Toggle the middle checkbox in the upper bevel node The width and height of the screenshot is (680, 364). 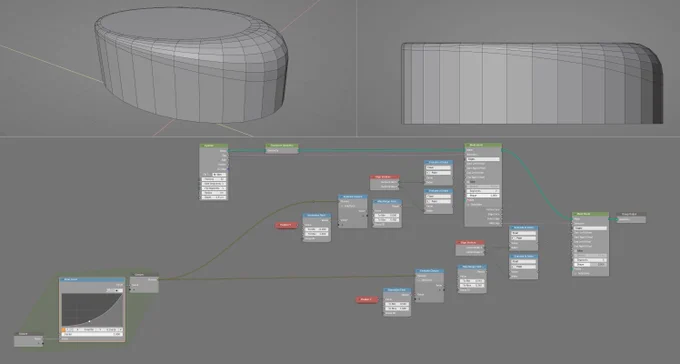tap(468, 182)
